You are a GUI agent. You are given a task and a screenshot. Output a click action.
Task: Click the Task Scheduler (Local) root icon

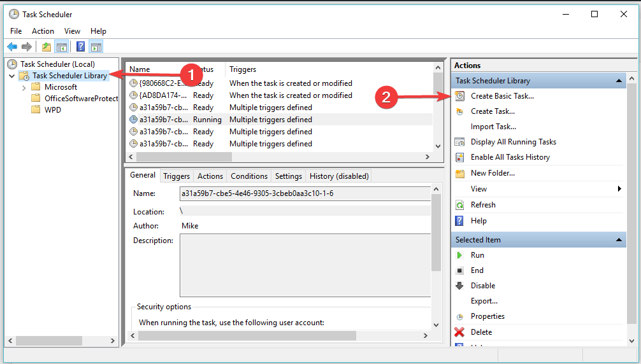[12, 64]
